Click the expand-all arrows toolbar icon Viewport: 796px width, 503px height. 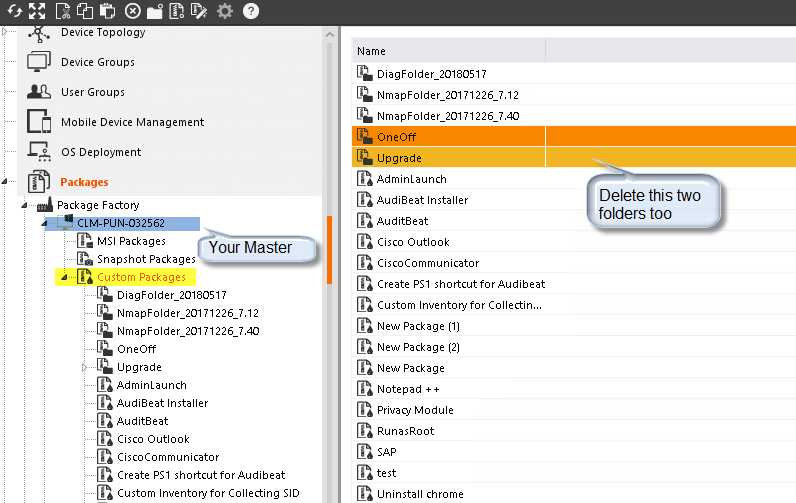point(37,11)
